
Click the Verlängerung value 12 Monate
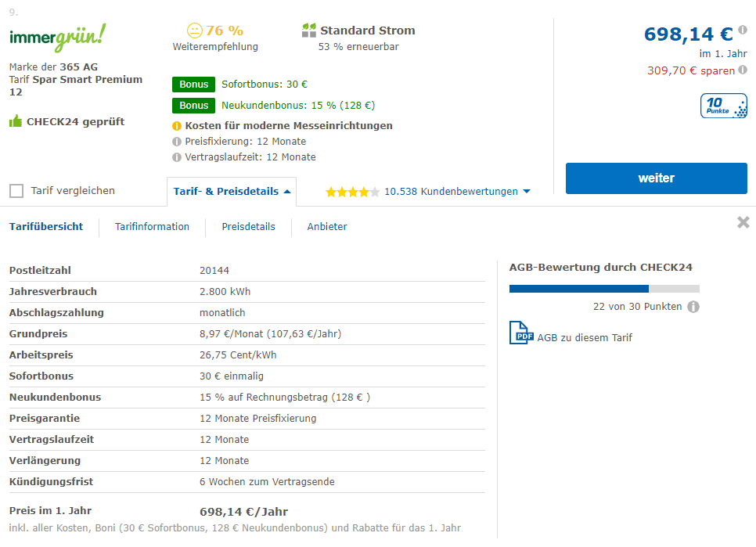(x=224, y=461)
